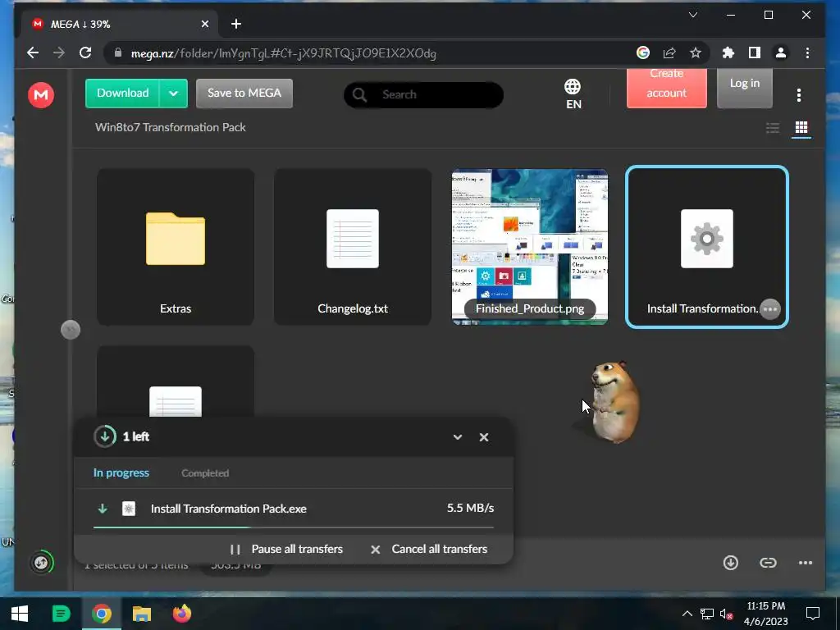Click Save to MEGA button

click(x=244, y=94)
